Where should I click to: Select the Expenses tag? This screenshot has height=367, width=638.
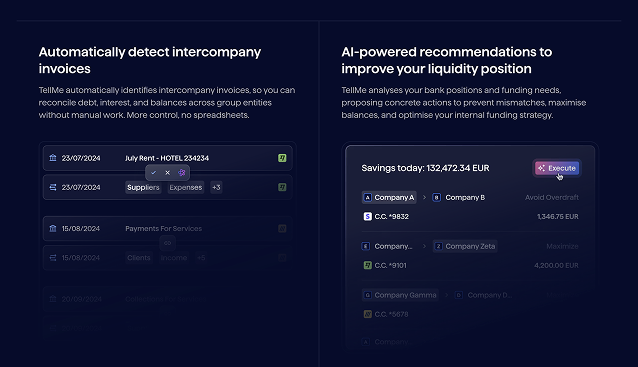[x=186, y=188]
